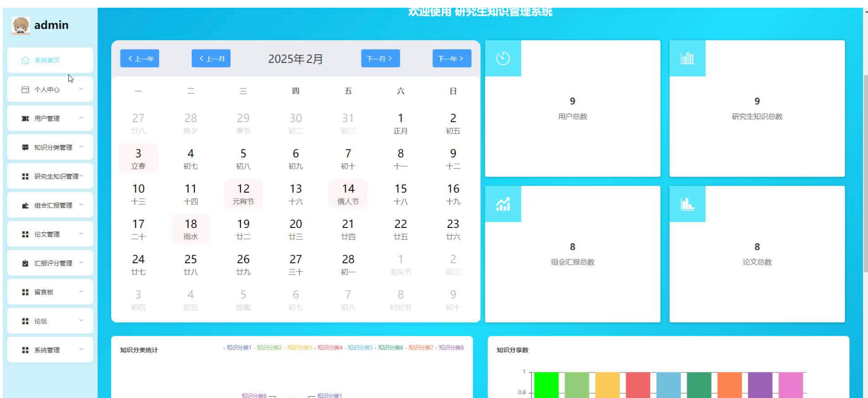Viewport: 868px width, 398px height.
Task: Go to next month with 下一月
Action: pos(380,58)
